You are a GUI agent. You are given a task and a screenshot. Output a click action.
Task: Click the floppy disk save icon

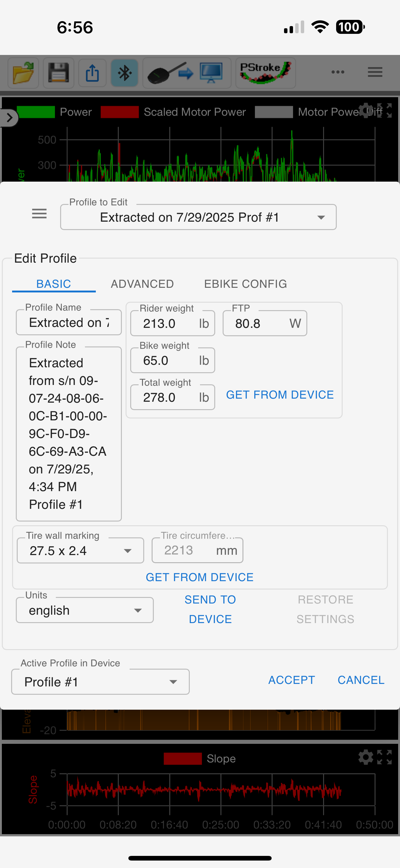coord(59,72)
